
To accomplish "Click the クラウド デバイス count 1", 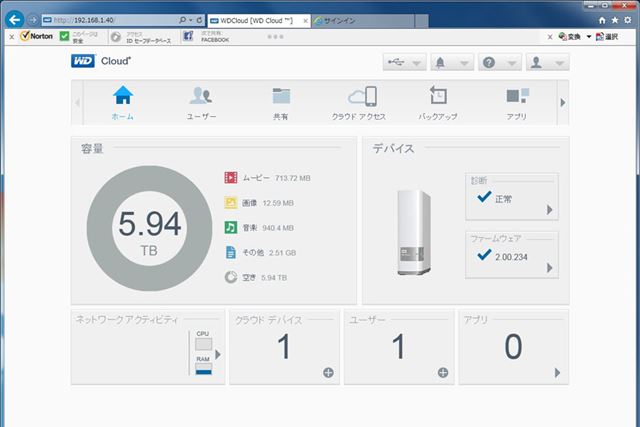I will [x=284, y=346].
